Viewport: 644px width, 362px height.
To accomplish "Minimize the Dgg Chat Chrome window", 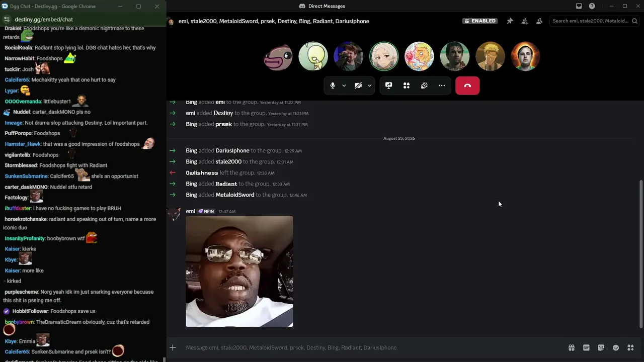I will 120,7.
